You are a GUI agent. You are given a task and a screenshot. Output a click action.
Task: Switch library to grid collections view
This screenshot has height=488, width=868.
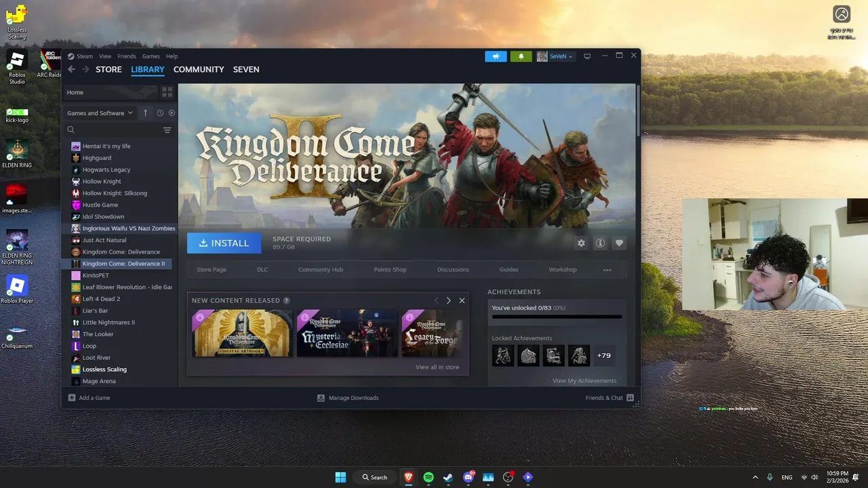coord(167,92)
